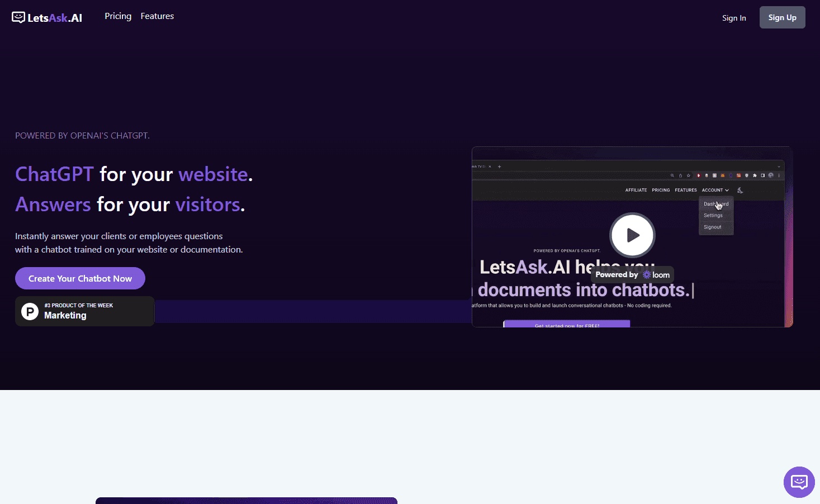Play the Loom demo video
The image size is (820, 504).
pos(632,235)
